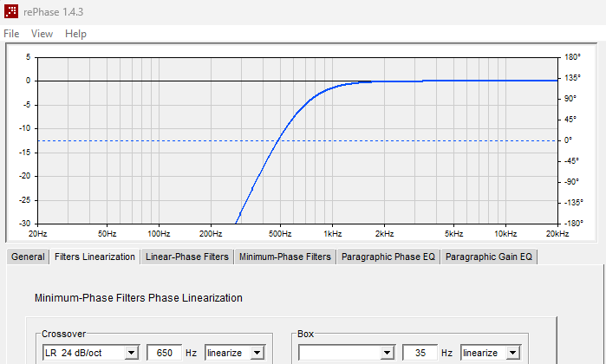606x364 pixels.
Task: Click the rePhase 1.4.3 window title
Action: coord(54,12)
